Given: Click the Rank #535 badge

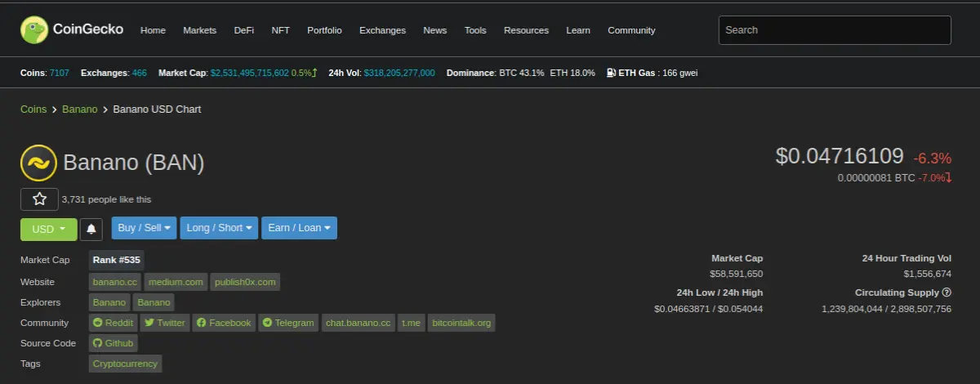Looking at the screenshot, I should [x=116, y=260].
